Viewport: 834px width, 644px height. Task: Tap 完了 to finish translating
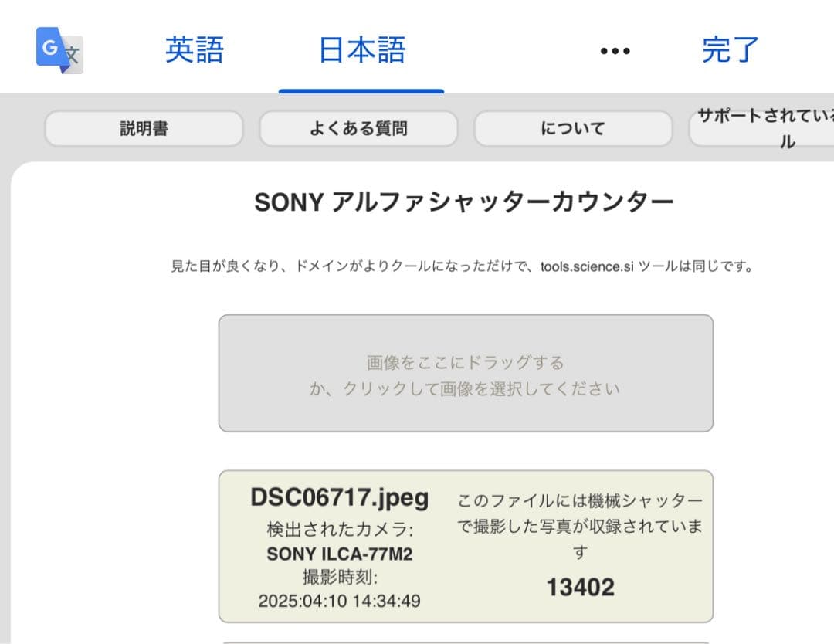729,49
